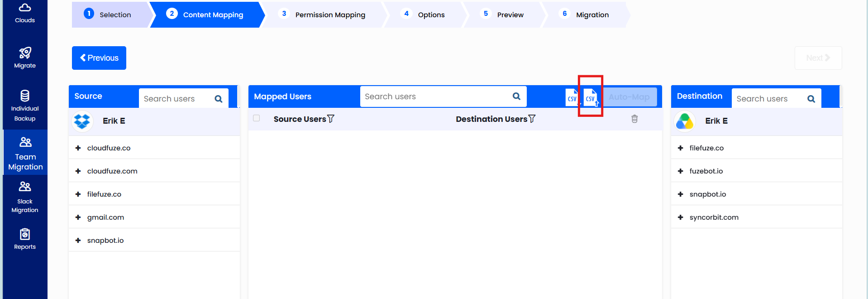Select step 2 Content Mapping
Screen dimensions: 868x299
coord(207,14)
